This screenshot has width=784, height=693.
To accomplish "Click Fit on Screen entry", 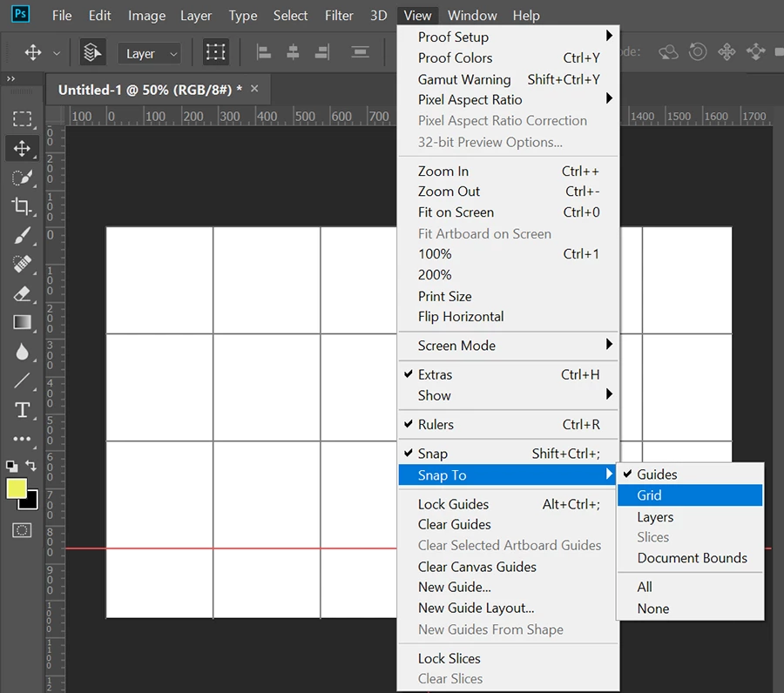I will click(508, 212).
